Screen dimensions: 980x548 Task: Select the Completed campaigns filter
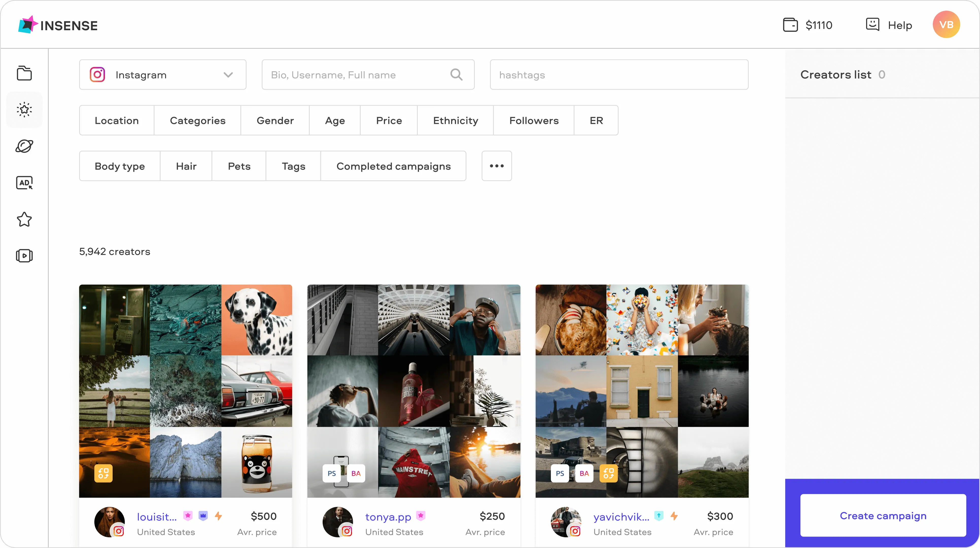click(393, 166)
